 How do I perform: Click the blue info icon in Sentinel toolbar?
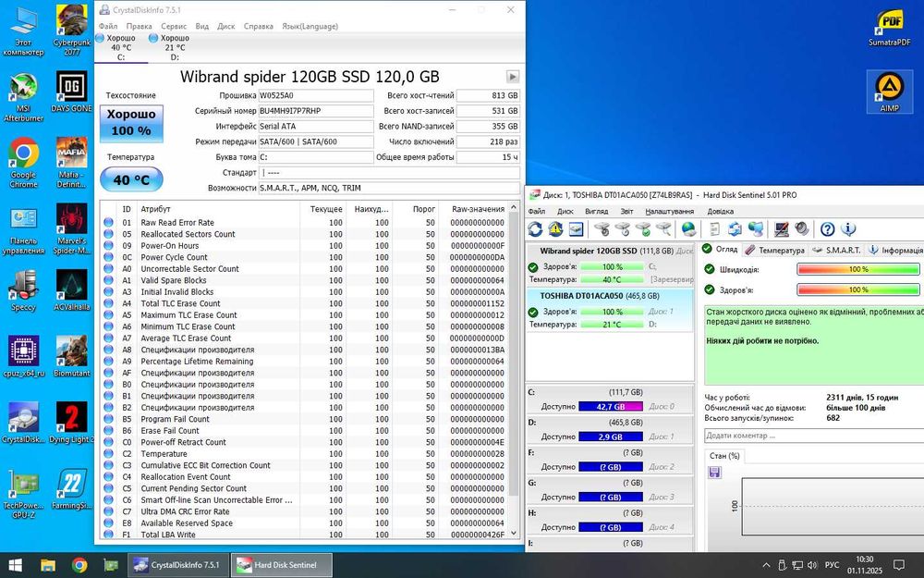click(847, 229)
